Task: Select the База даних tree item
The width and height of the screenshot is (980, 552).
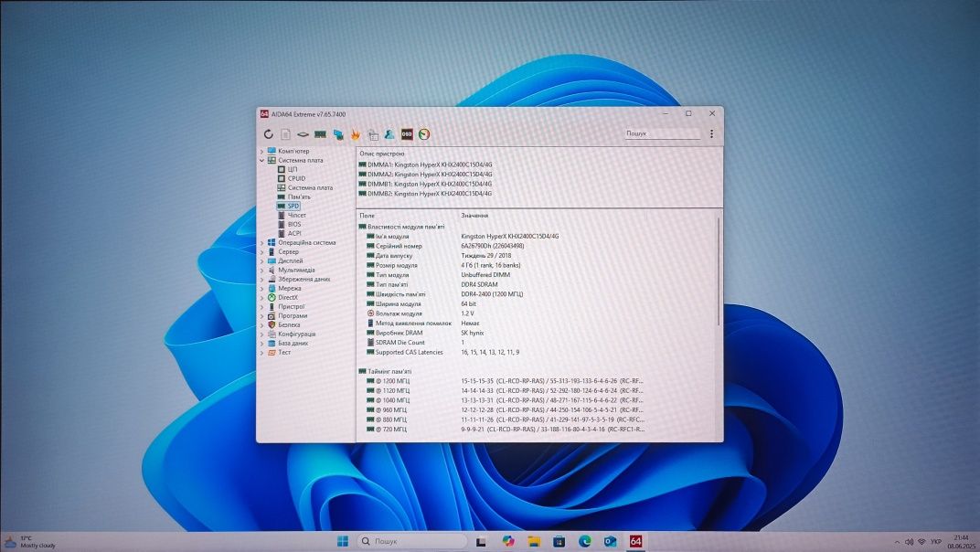Action: [287, 344]
